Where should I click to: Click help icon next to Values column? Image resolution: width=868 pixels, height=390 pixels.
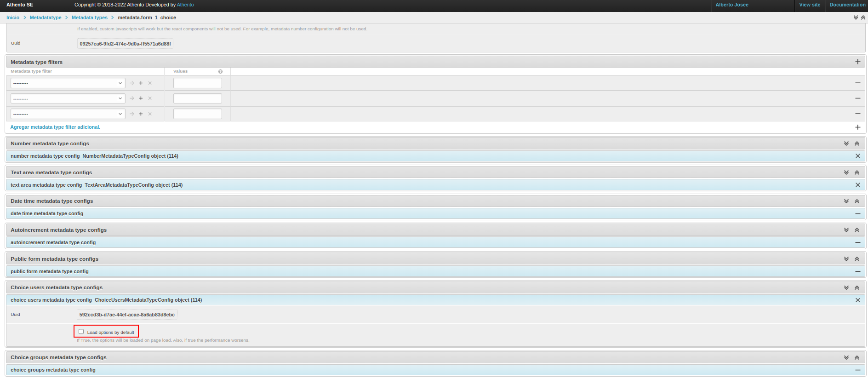click(220, 71)
